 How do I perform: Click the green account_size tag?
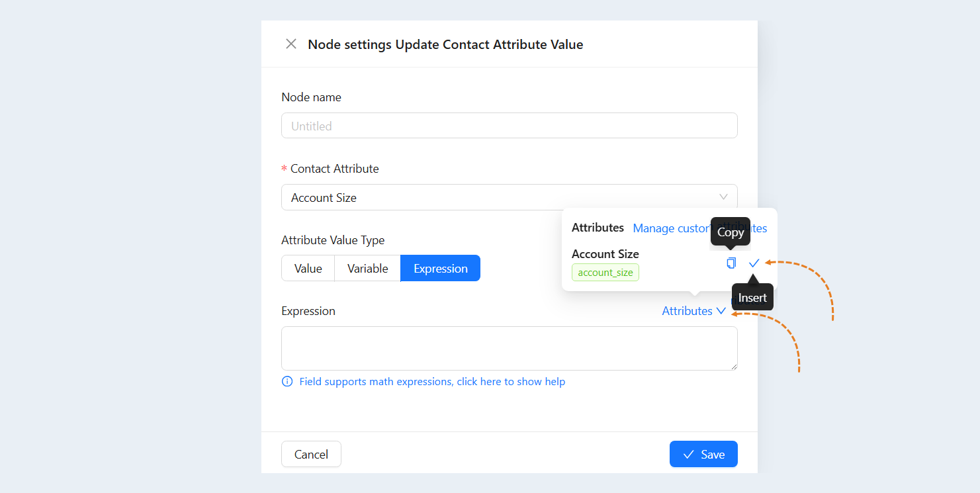pyautogui.click(x=605, y=273)
